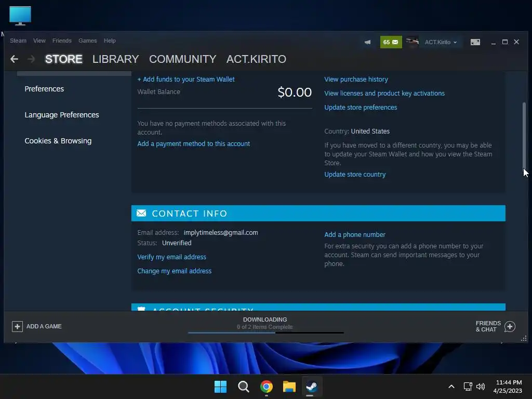Click Update store preferences

tap(361, 107)
